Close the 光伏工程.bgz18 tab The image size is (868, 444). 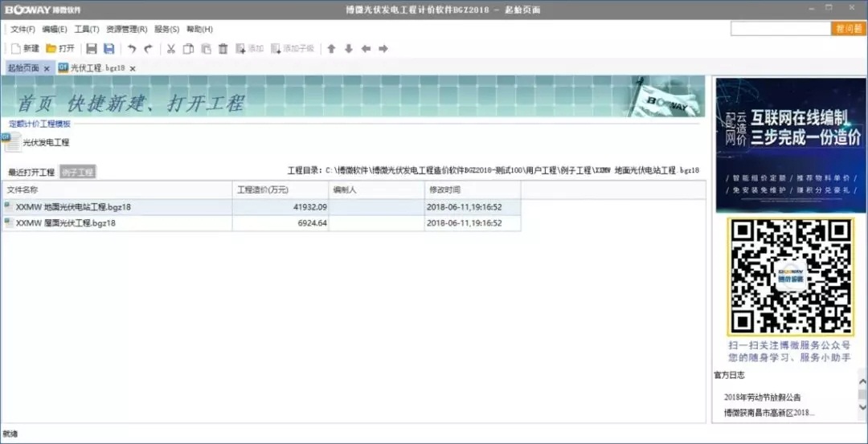pyautogui.click(x=133, y=68)
